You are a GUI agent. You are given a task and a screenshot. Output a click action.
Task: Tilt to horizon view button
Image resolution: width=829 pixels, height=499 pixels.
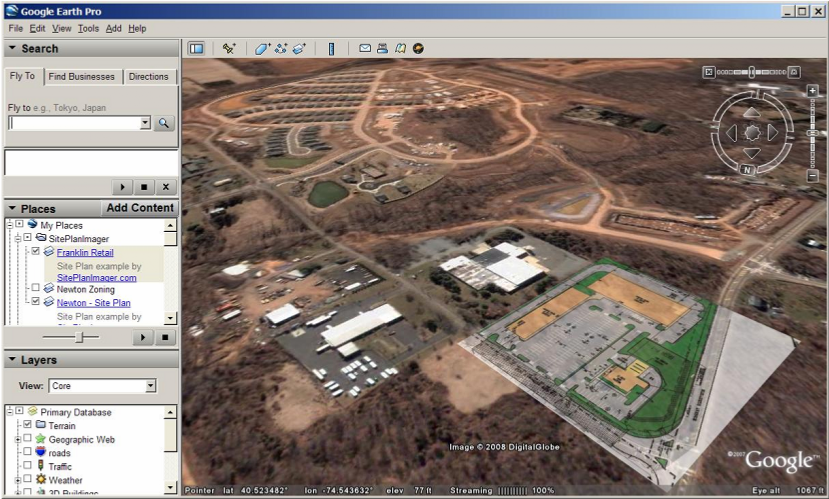[x=794, y=72]
